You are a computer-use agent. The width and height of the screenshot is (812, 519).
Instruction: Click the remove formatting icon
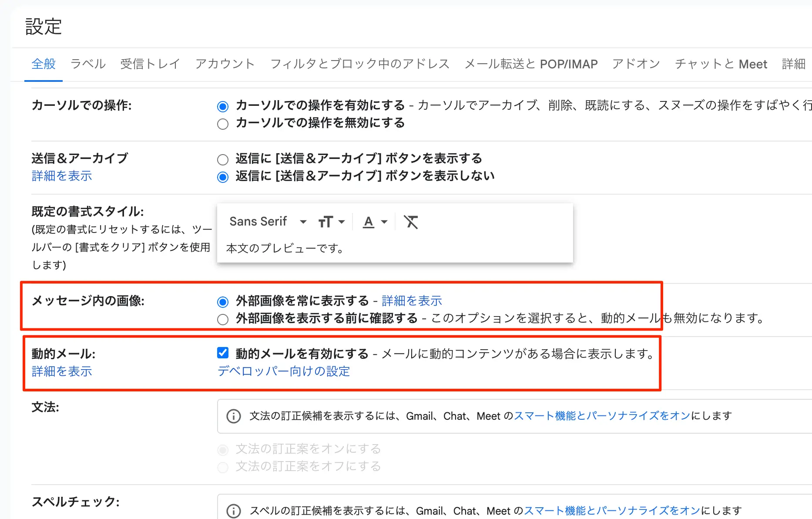click(x=411, y=222)
